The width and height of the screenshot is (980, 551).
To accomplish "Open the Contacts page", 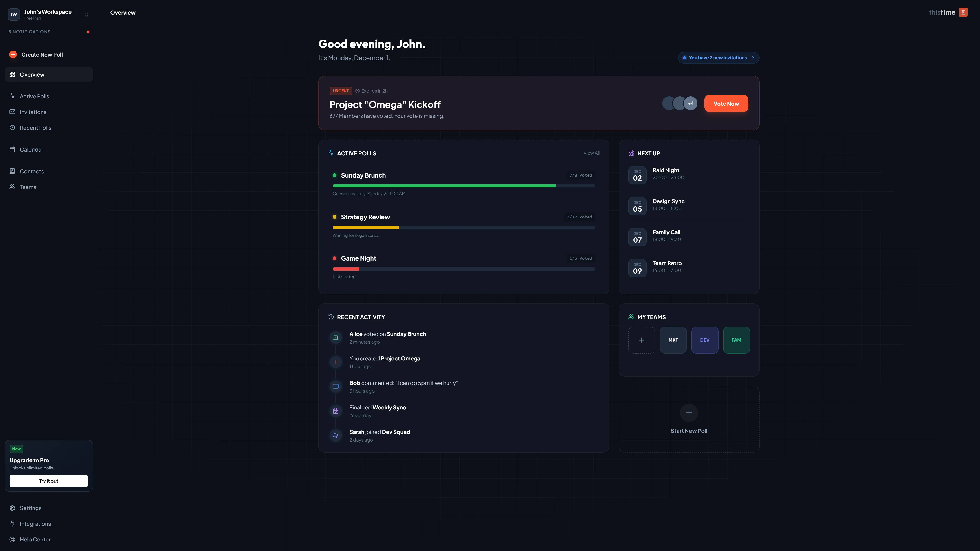I will click(49, 171).
